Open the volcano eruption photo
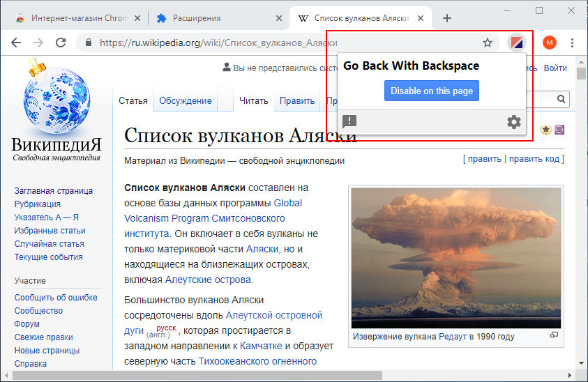 click(x=456, y=258)
